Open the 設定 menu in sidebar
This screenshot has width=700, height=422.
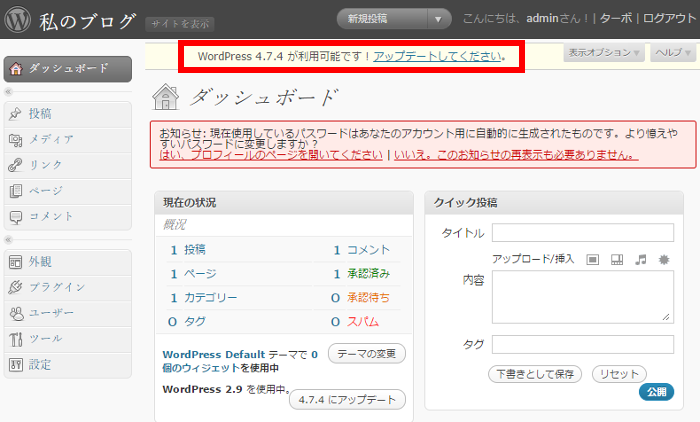tap(68, 365)
